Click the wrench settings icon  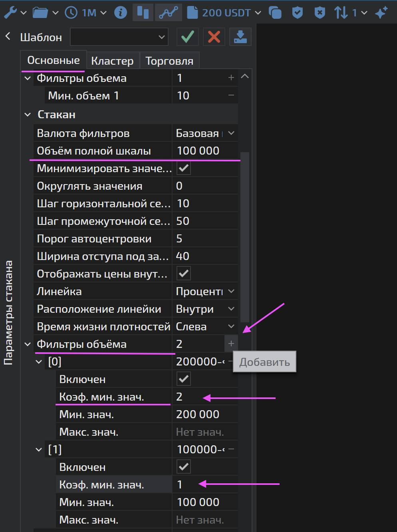(x=10, y=13)
